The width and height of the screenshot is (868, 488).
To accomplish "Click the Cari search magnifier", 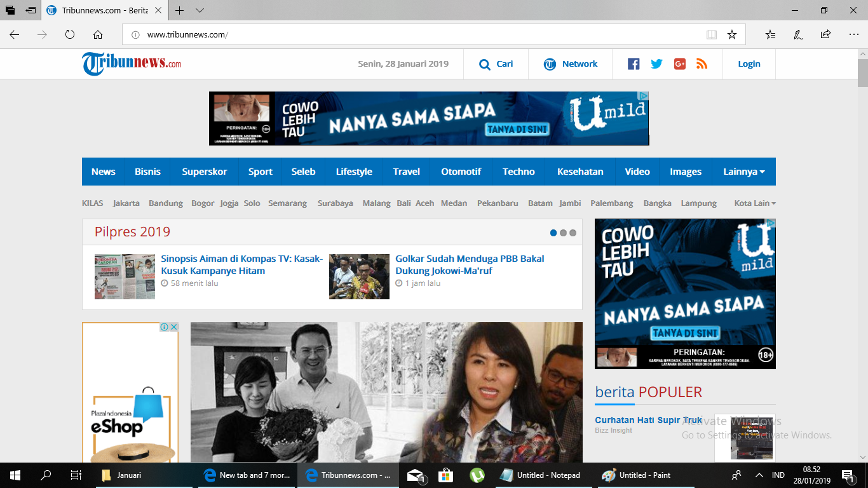I will (485, 64).
